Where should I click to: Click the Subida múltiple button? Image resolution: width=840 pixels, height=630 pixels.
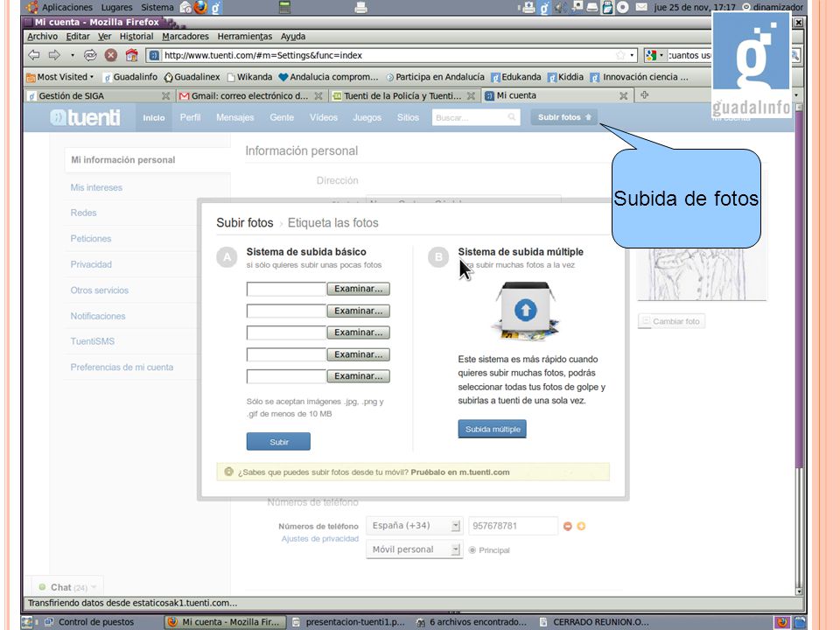pyautogui.click(x=493, y=429)
